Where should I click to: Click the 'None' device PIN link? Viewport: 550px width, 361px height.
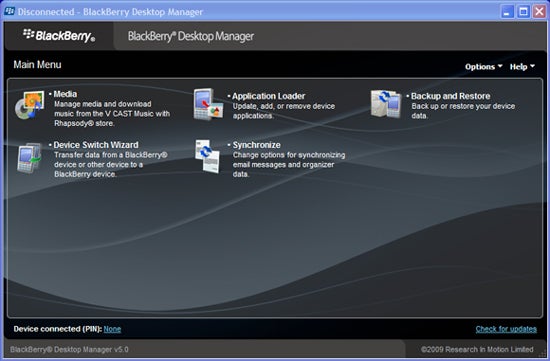pos(112,329)
